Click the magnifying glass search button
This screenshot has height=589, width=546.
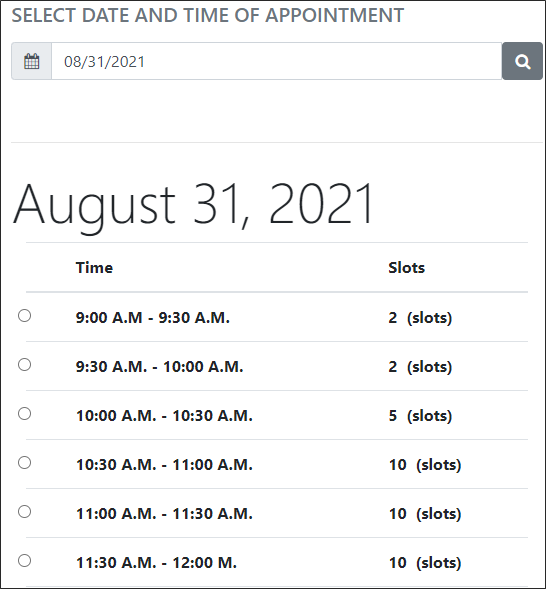522,61
